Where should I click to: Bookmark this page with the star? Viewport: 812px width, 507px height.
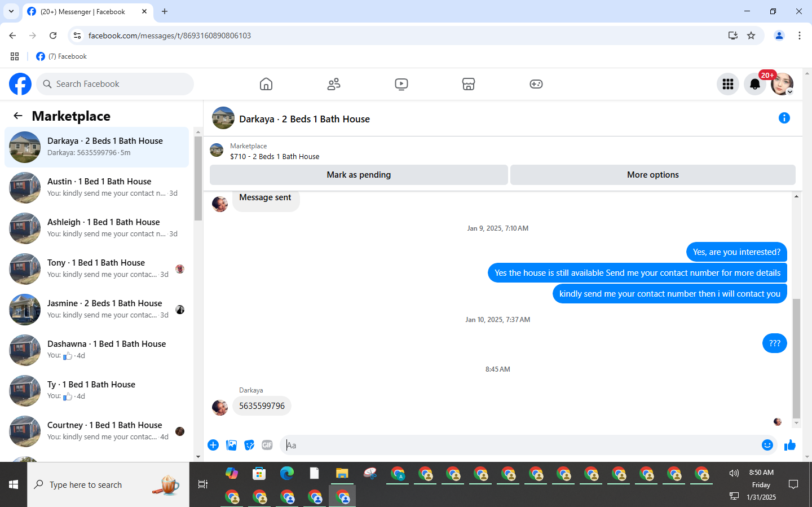point(751,36)
